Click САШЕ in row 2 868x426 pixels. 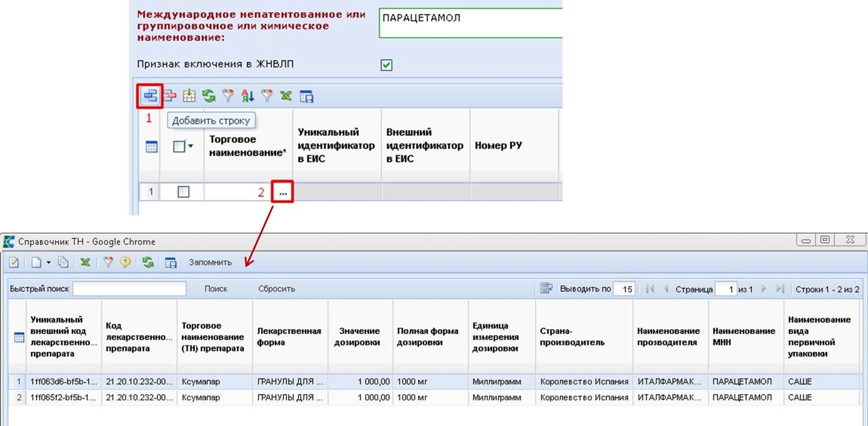click(x=800, y=398)
